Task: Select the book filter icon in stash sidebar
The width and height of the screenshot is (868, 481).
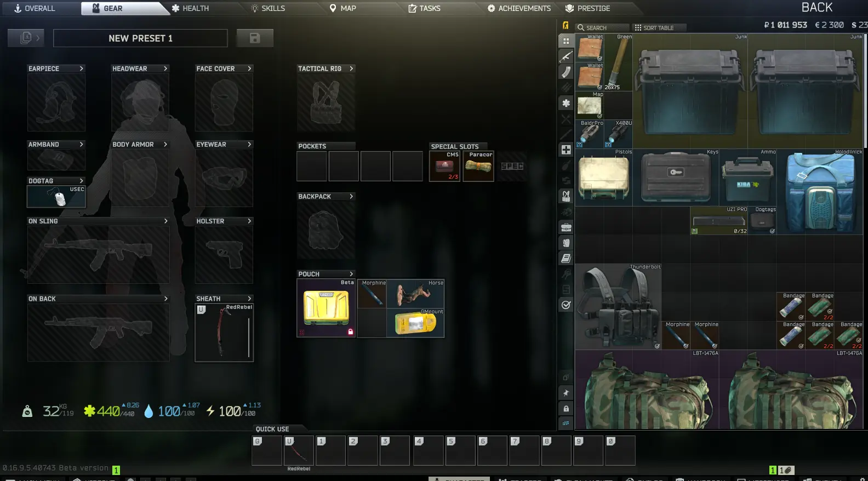Action: pyautogui.click(x=566, y=258)
